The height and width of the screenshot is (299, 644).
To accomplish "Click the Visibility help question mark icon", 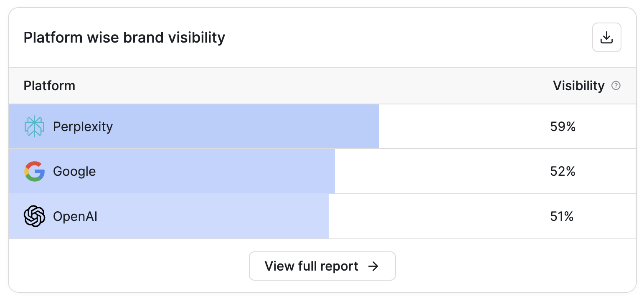I will (x=616, y=86).
